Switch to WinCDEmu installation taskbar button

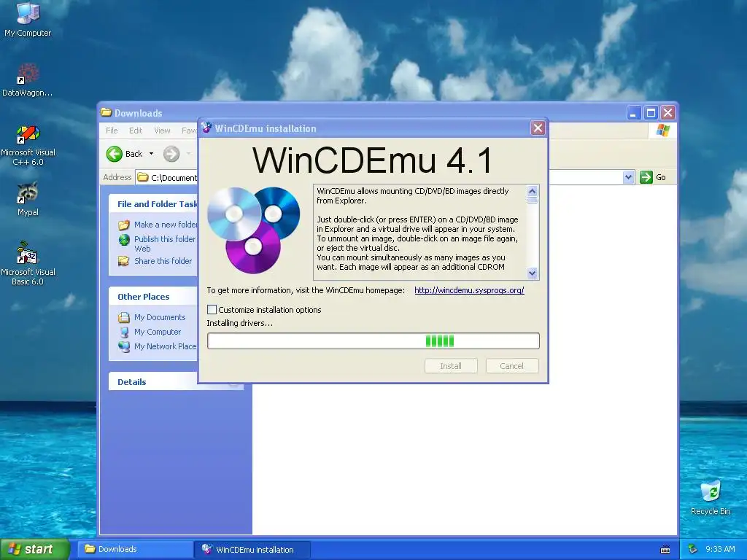(252, 549)
